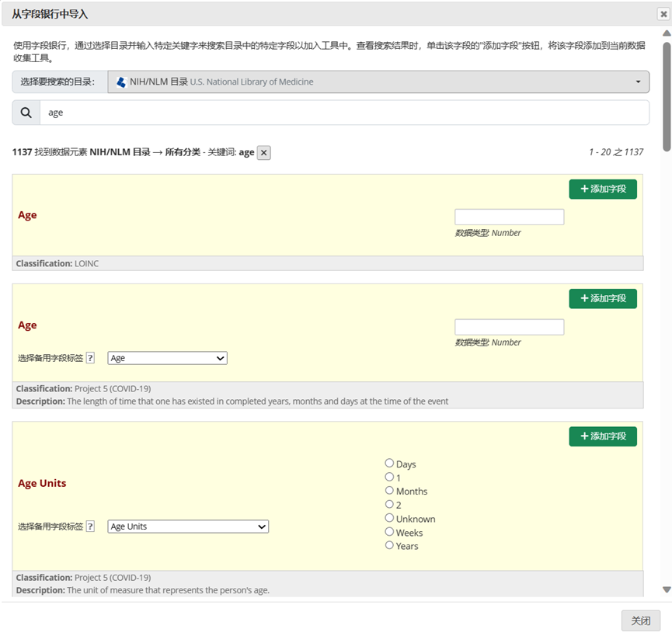Select the radio option labeled 2
The width and height of the screenshot is (672, 636).
point(389,504)
